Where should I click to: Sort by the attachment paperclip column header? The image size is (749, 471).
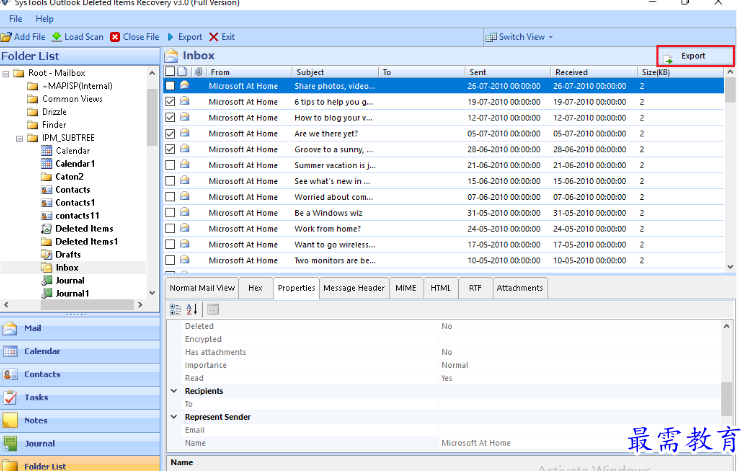(x=199, y=72)
